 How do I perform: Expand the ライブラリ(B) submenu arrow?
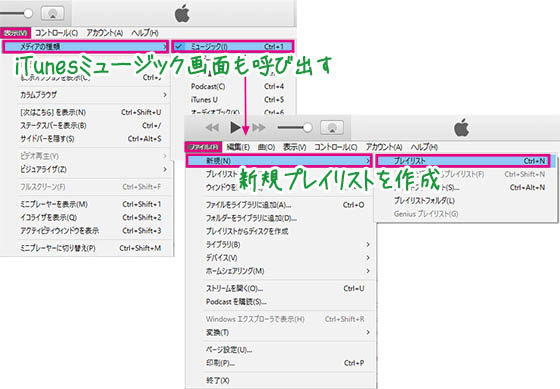coord(368,244)
